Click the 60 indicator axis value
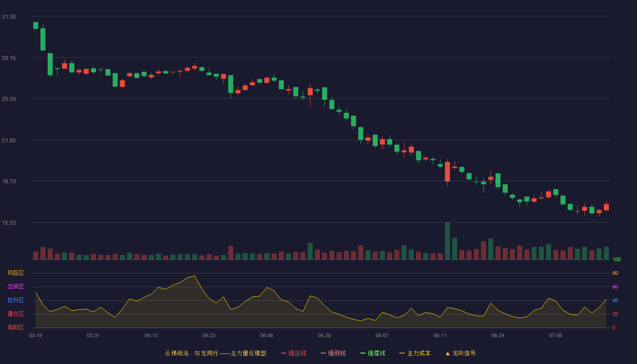Screen dimensions: 637x364 click(x=615, y=287)
